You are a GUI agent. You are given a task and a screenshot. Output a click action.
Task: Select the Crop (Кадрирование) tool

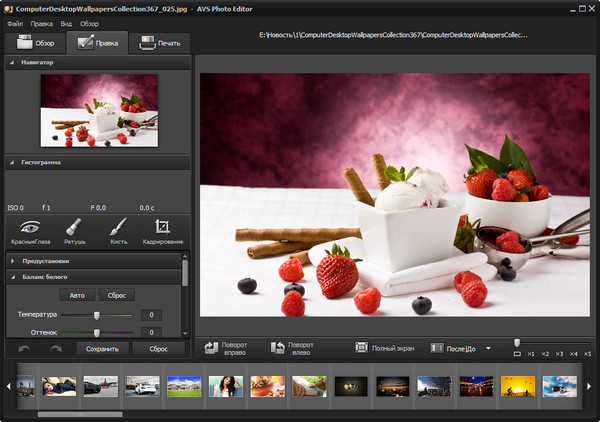162,231
